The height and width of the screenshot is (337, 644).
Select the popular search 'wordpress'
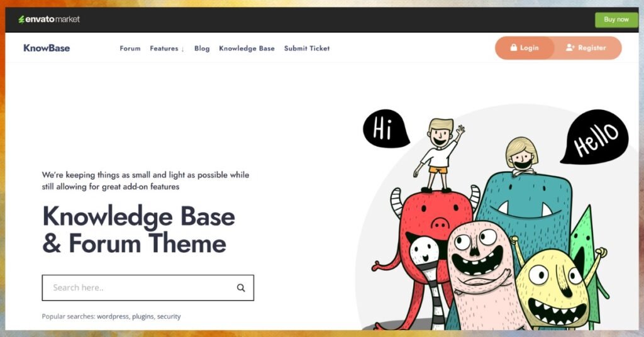click(113, 316)
